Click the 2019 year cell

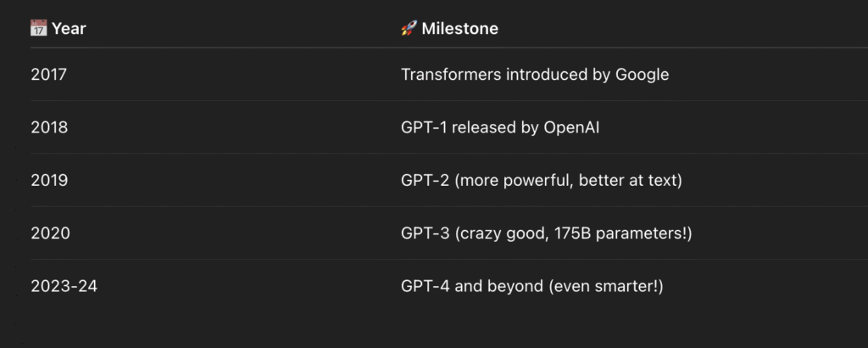click(49, 180)
